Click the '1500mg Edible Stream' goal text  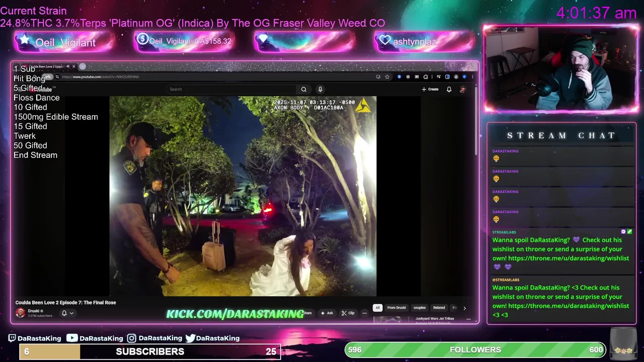(x=56, y=117)
